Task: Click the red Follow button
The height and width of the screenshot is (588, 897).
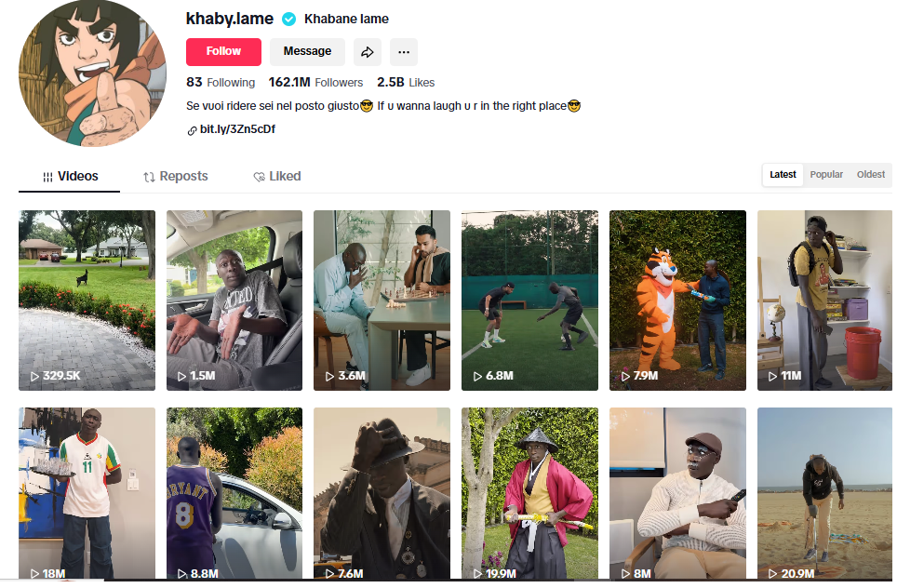Action: [223, 52]
